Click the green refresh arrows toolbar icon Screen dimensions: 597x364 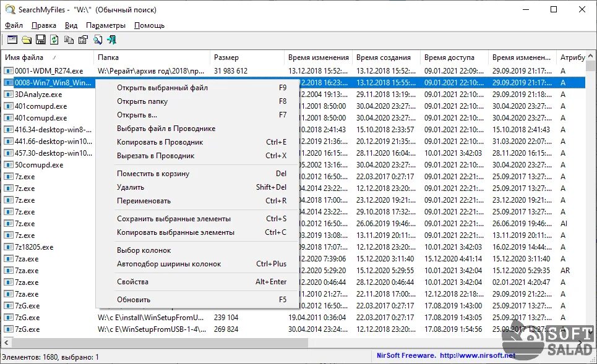54,40
